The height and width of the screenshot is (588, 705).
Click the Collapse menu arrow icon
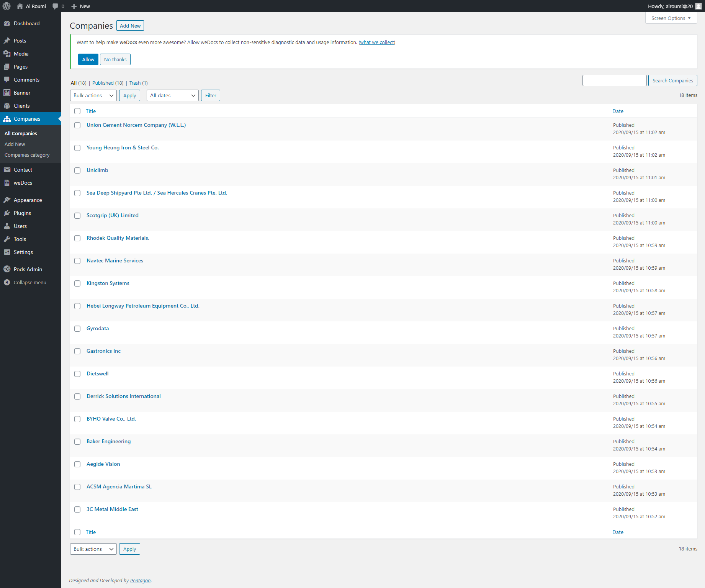click(7, 282)
